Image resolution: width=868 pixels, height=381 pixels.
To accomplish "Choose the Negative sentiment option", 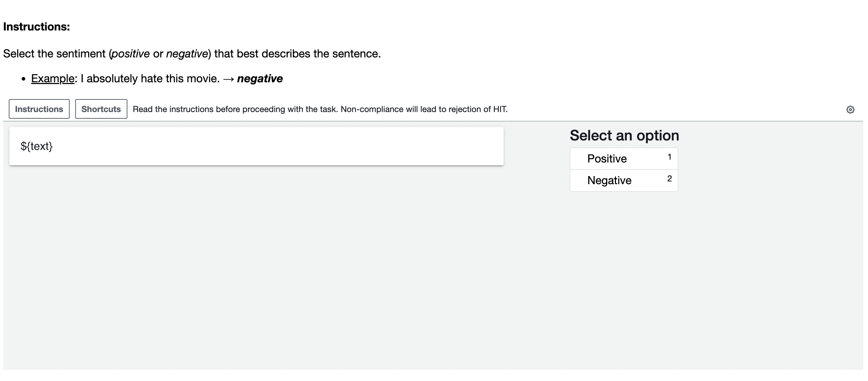I will tap(609, 180).
